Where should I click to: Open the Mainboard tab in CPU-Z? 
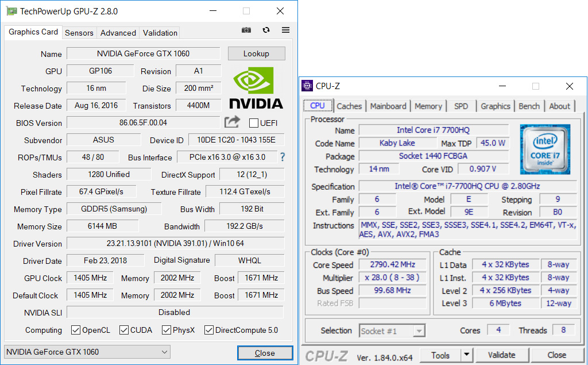point(388,106)
